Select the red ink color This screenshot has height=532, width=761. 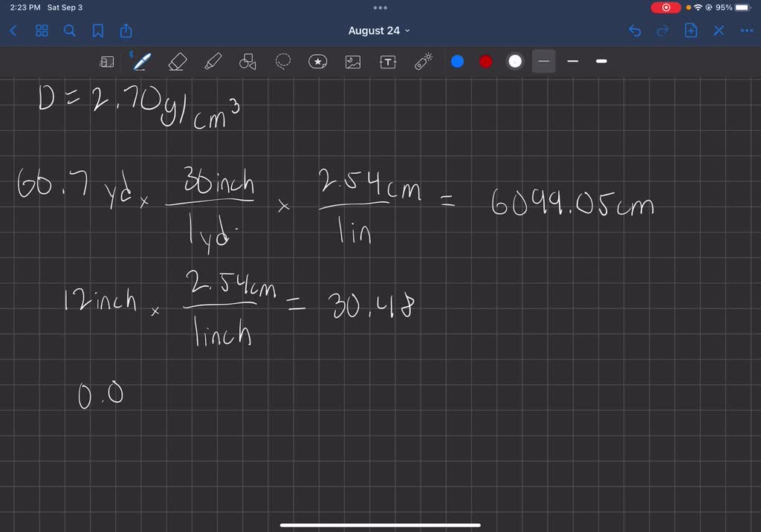click(485, 62)
